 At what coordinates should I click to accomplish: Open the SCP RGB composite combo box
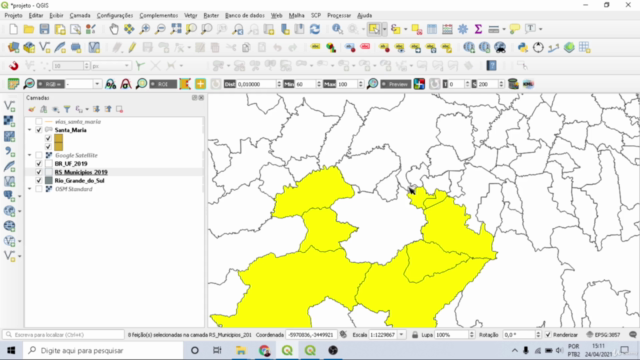(x=83, y=84)
